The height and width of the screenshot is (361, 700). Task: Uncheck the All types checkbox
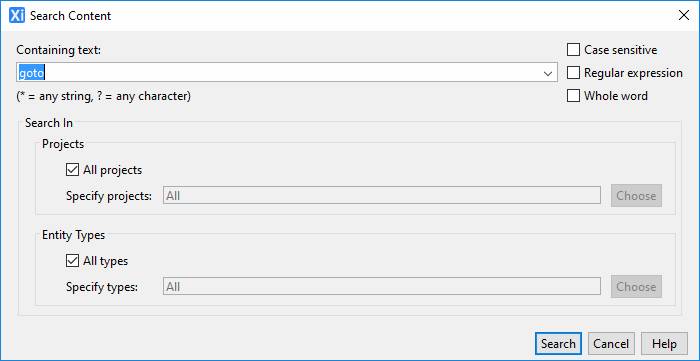pos(72,261)
